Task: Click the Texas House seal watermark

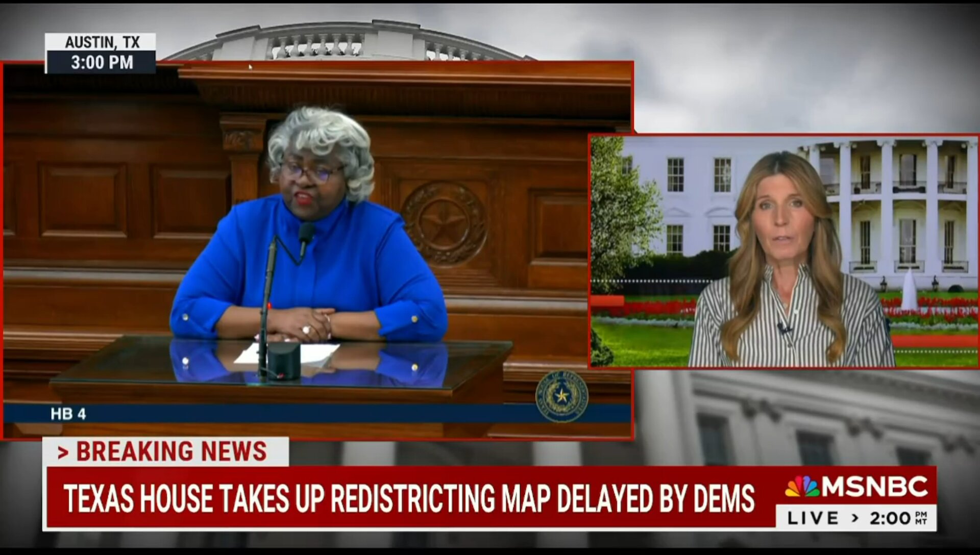Action: 561,396
